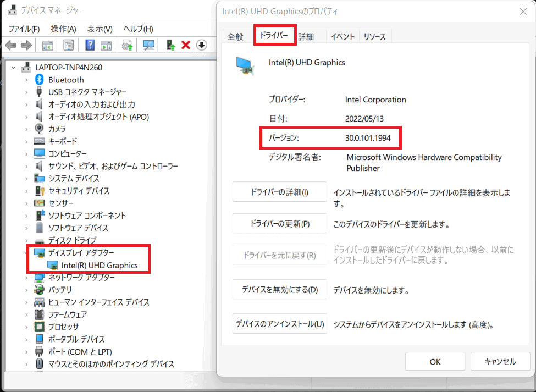This screenshot has width=536, height=392.
Task: Expand the カメラ device category
Action: pyautogui.click(x=26, y=129)
